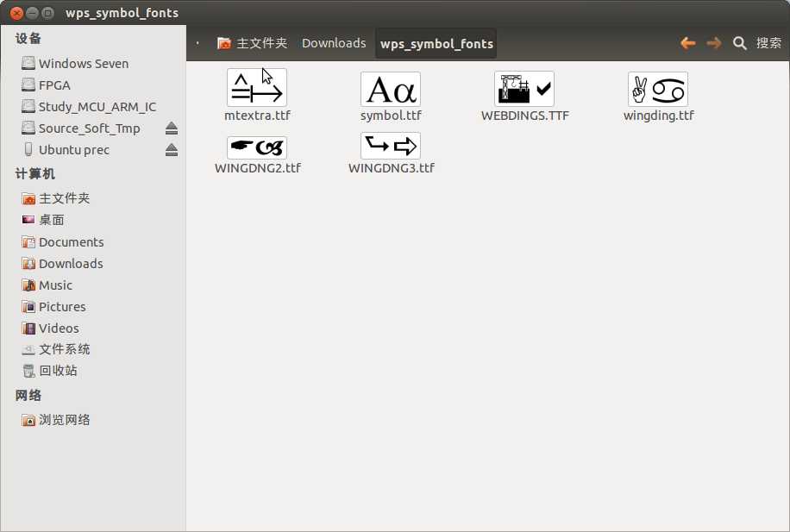Click the 回收站 trash icon

coord(28,371)
